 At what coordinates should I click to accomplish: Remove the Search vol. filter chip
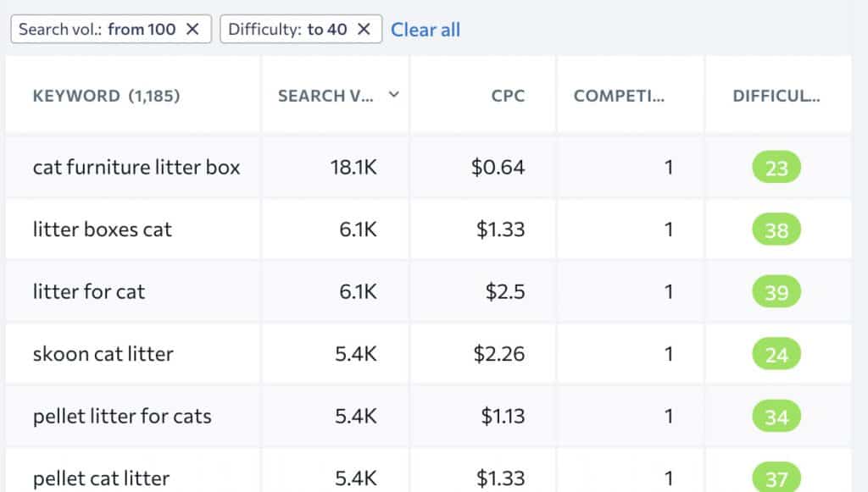[192, 30]
